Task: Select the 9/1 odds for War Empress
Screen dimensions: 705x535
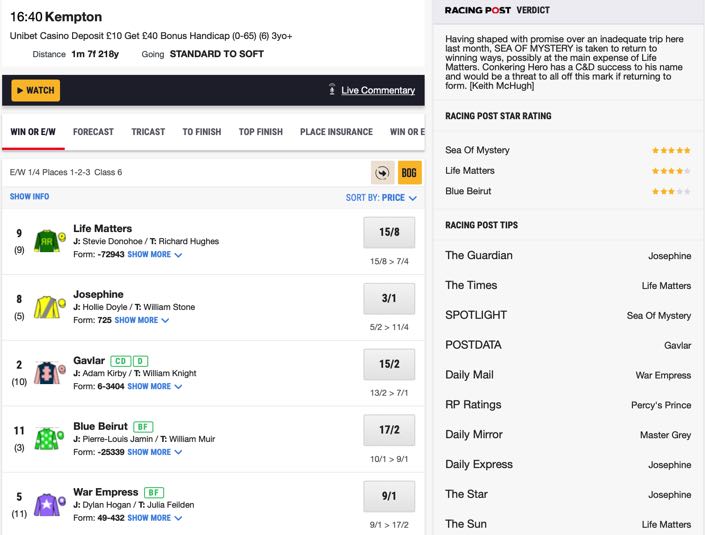Action: click(x=389, y=496)
